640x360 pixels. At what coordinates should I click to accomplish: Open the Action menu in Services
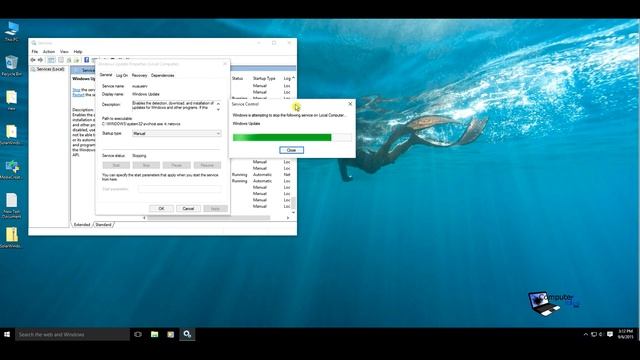click(49, 52)
